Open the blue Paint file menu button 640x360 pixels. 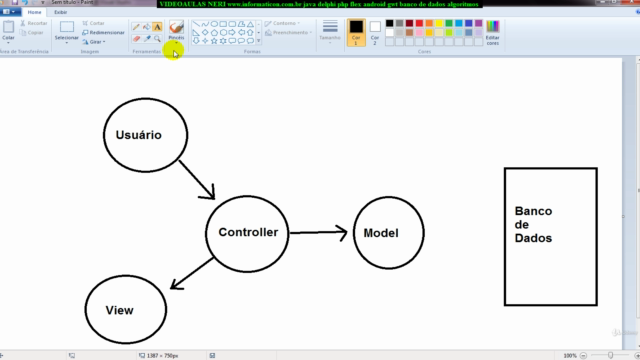[x=10, y=12]
